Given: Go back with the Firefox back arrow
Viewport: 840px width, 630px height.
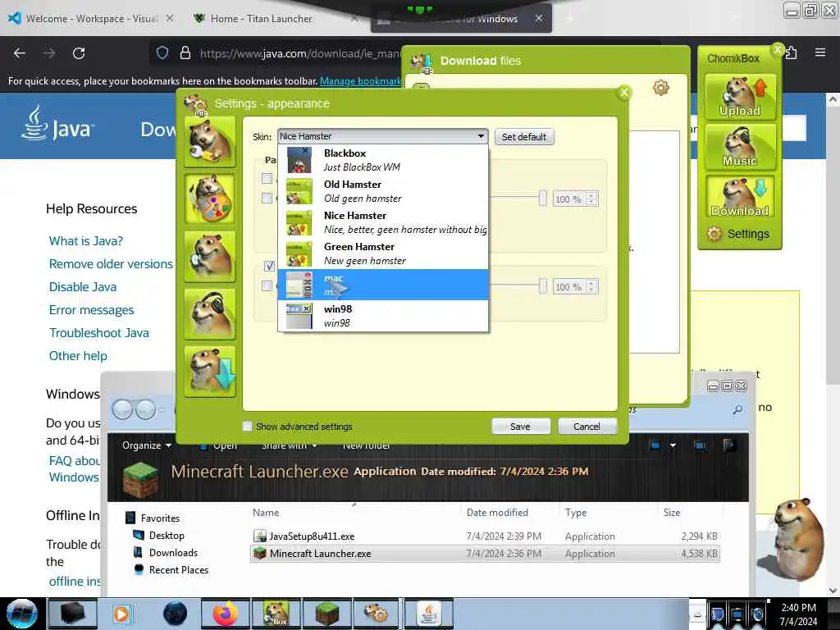Looking at the screenshot, I should (x=20, y=53).
